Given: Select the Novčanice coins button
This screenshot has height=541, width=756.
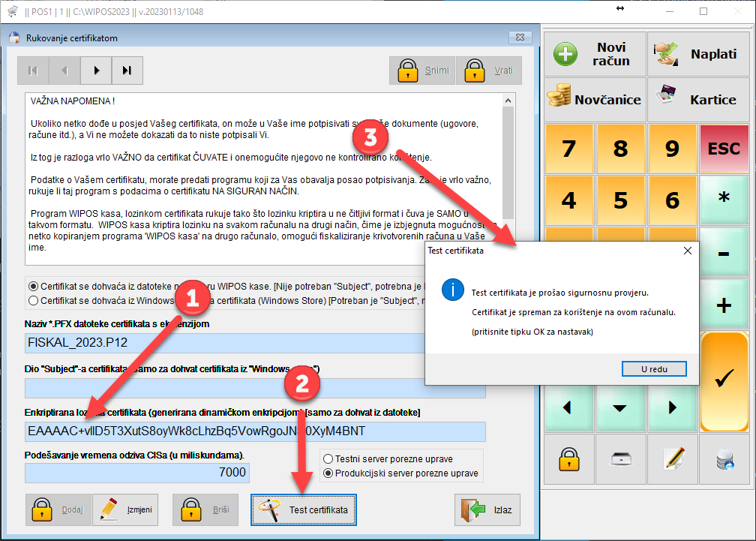Looking at the screenshot, I should [595, 99].
